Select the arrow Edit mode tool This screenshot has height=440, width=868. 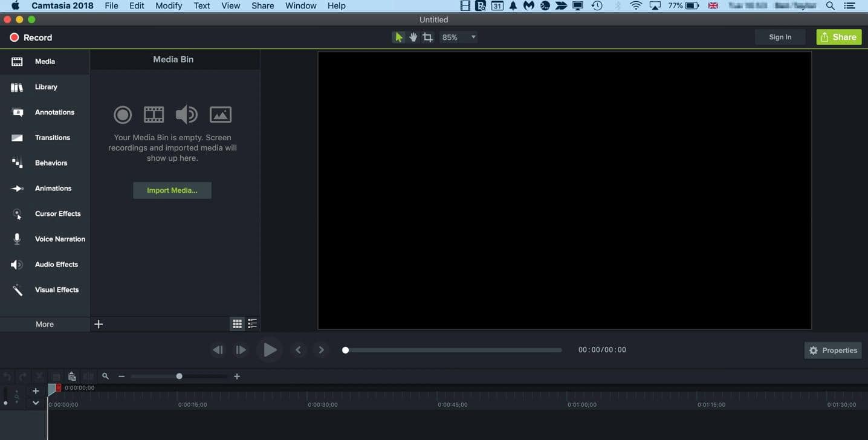pyautogui.click(x=398, y=37)
